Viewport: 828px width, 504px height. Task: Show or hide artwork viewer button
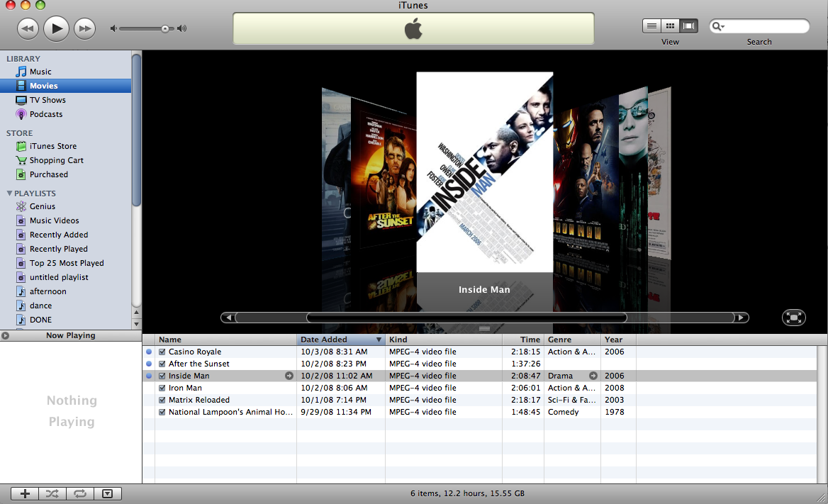(x=108, y=493)
